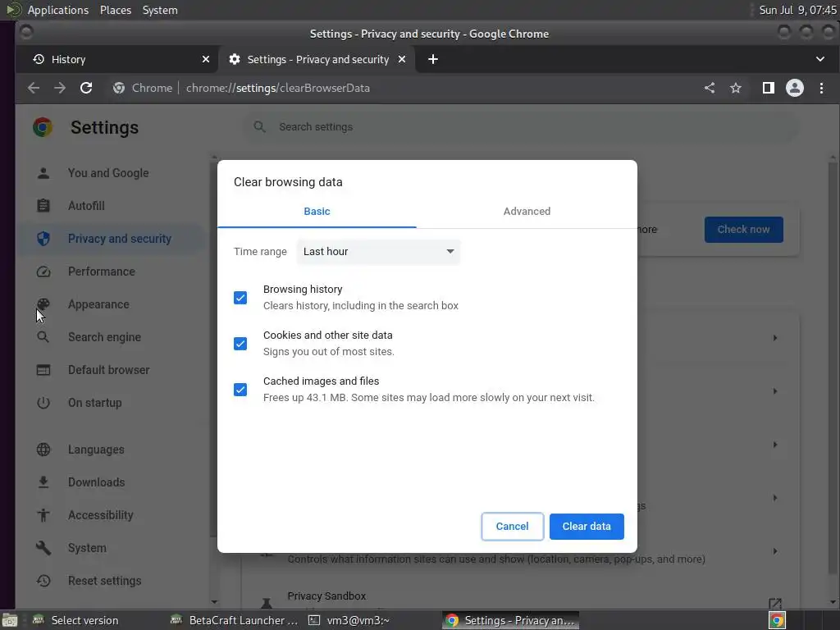Click the share icon in the address bar
The width and height of the screenshot is (840, 630).
710,88
